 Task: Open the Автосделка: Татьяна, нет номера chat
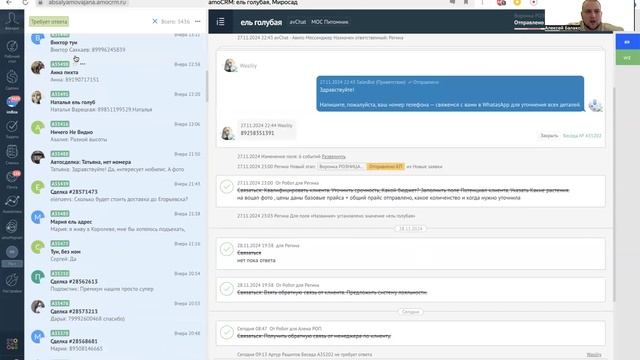click(x=116, y=162)
